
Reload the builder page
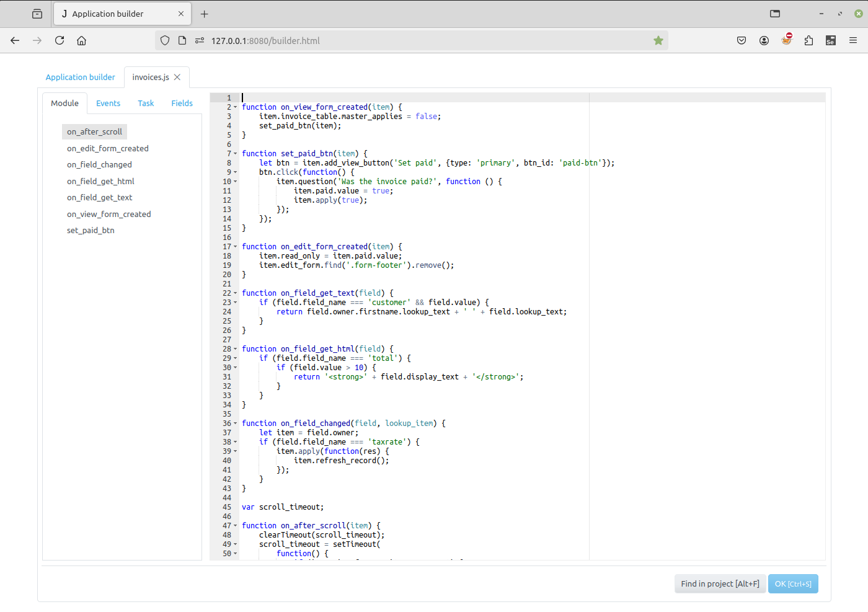click(60, 40)
